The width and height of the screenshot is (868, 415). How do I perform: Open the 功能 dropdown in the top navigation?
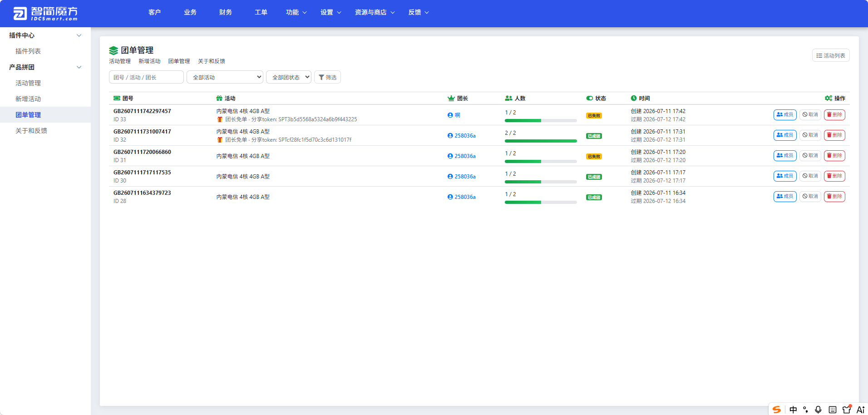click(x=296, y=12)
